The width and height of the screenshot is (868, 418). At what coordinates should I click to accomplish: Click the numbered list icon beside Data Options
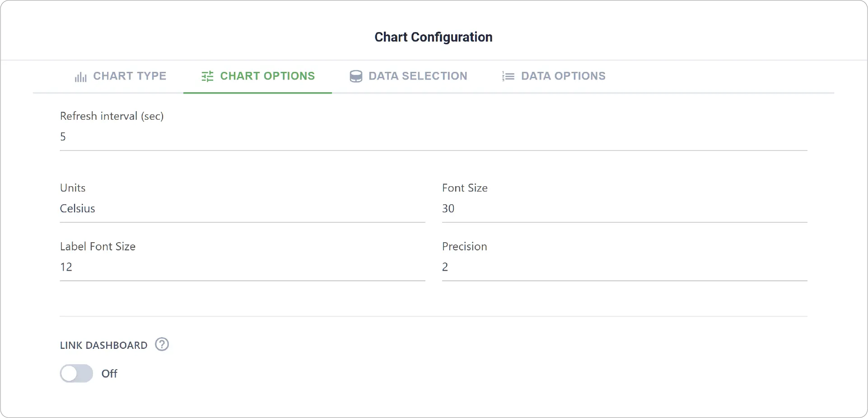pyautogui.click(x=508, y=76)
